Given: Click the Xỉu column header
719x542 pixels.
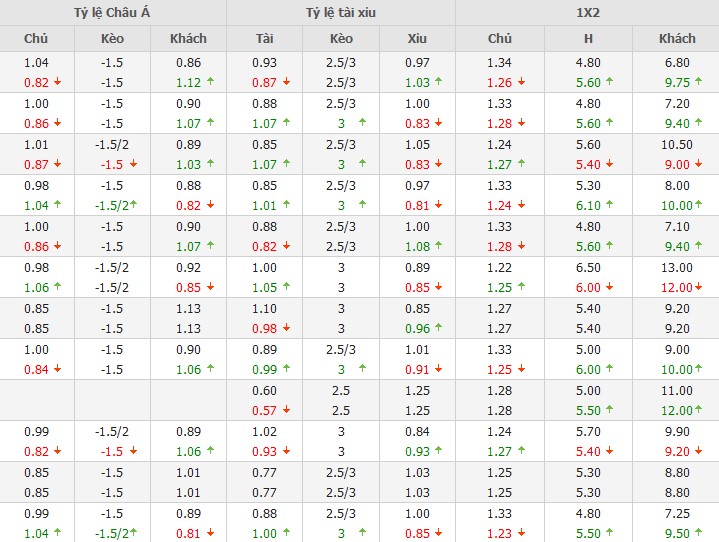Looking at the screenshot, I should pos(417,38).
